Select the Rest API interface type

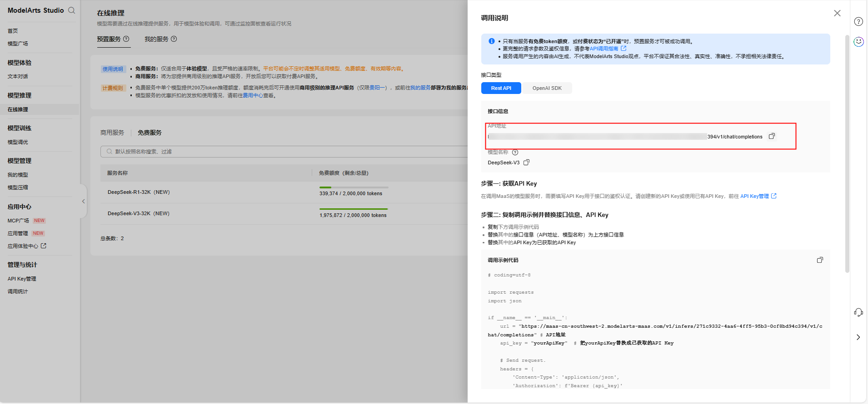(x=501, y=88)
